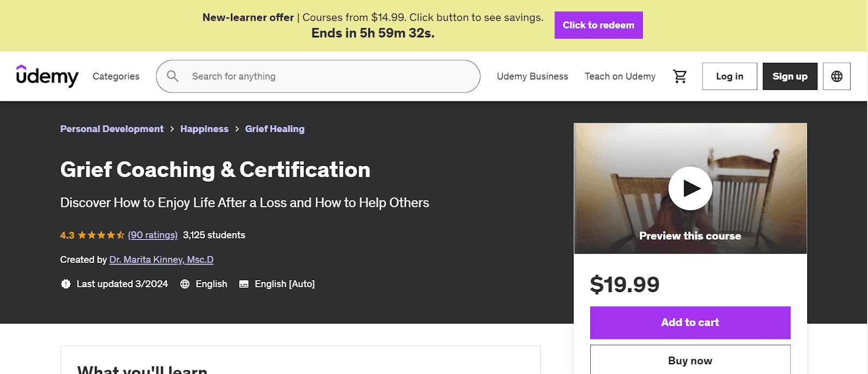Open instructor Dr. Marita Kinney's profile

coord(161,260)
